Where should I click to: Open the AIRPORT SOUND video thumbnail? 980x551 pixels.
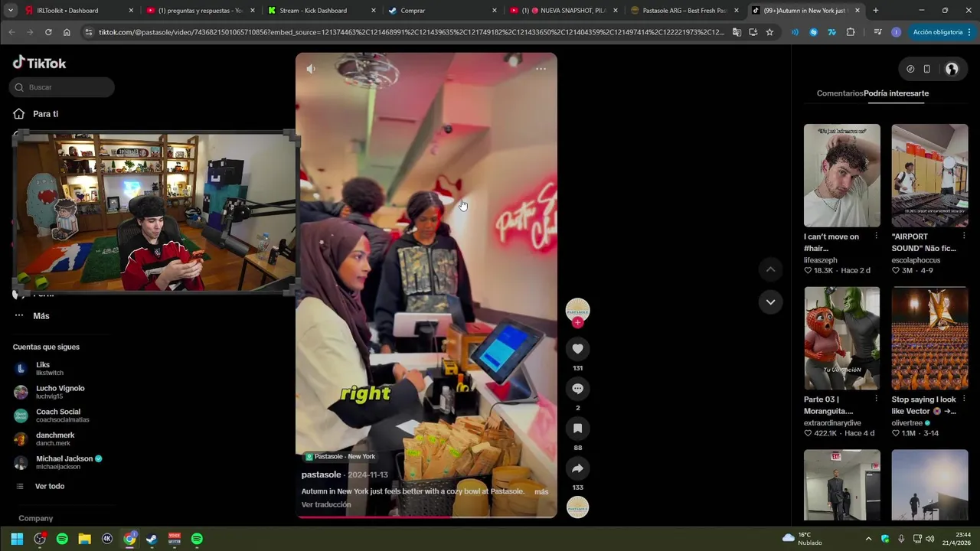click(929, 175)
